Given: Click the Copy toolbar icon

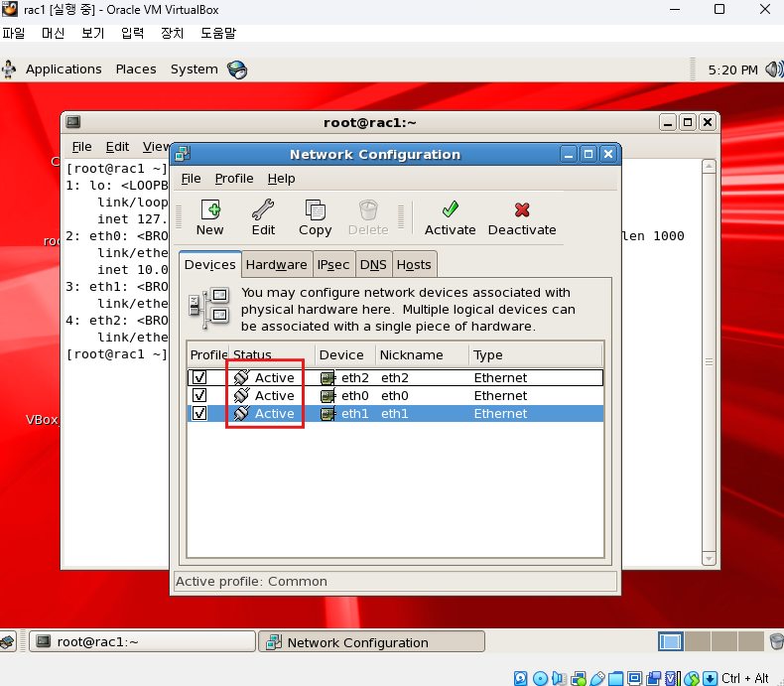Looking at the screenshot, I should [315, 210].
